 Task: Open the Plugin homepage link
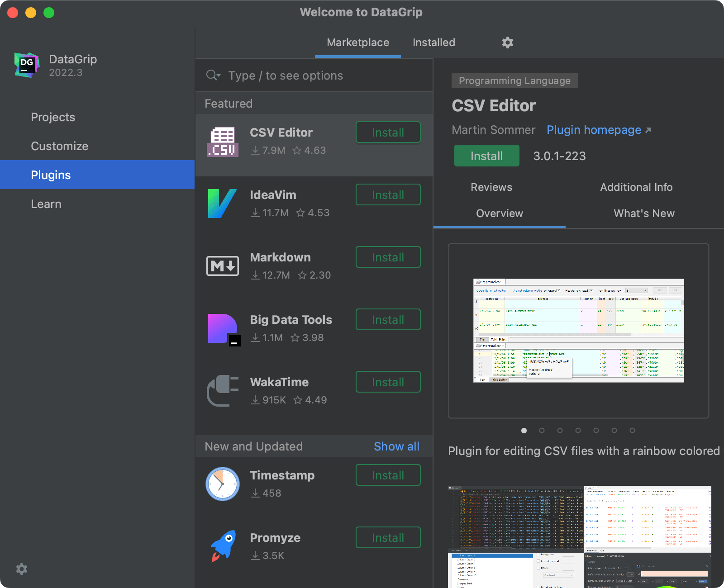click(594, 130)
